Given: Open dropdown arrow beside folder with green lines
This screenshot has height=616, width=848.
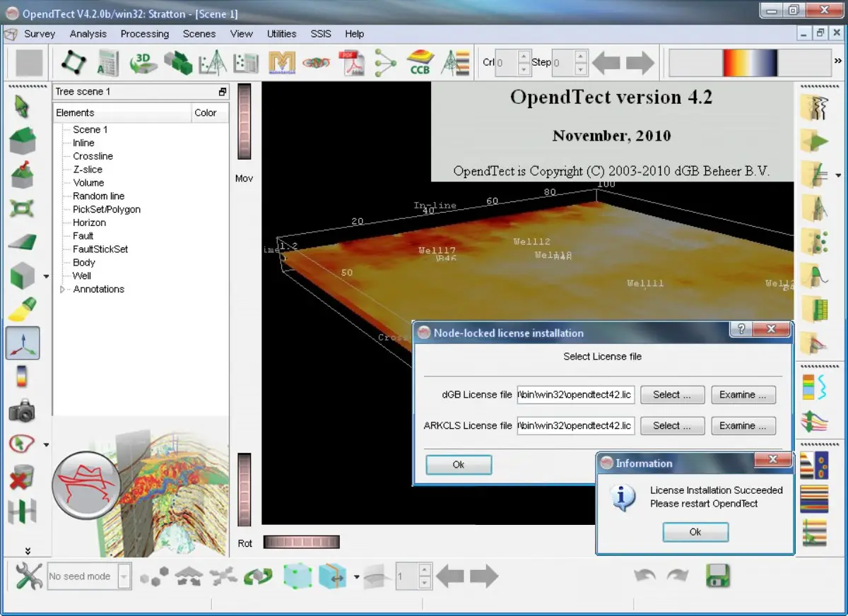Looking at the screenshot, I should pyautogui.click(x=839, y=175).
